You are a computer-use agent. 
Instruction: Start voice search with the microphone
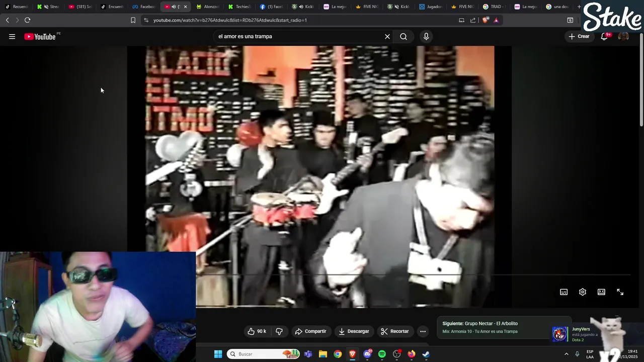tap(426, 37)
